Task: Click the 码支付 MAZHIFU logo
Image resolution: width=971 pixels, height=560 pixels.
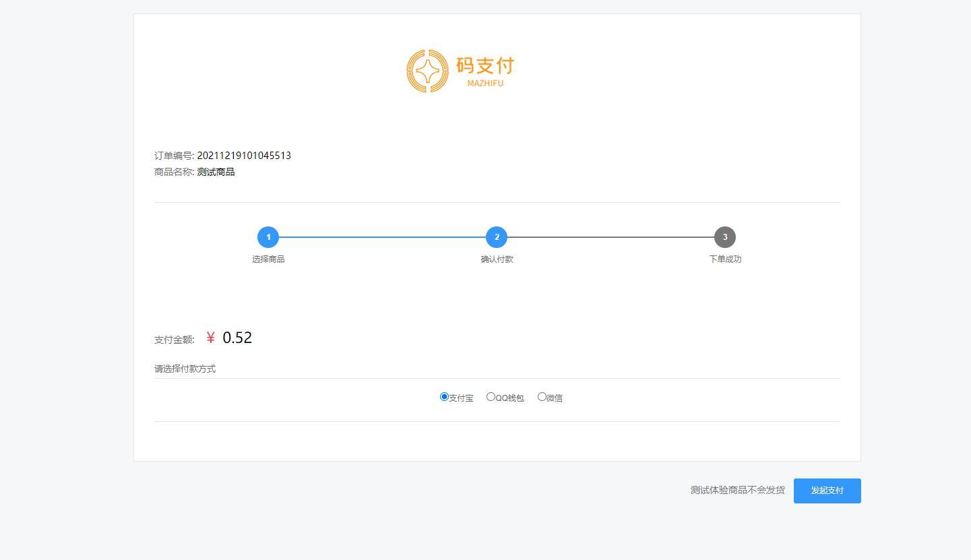Action: pos(461,71)
